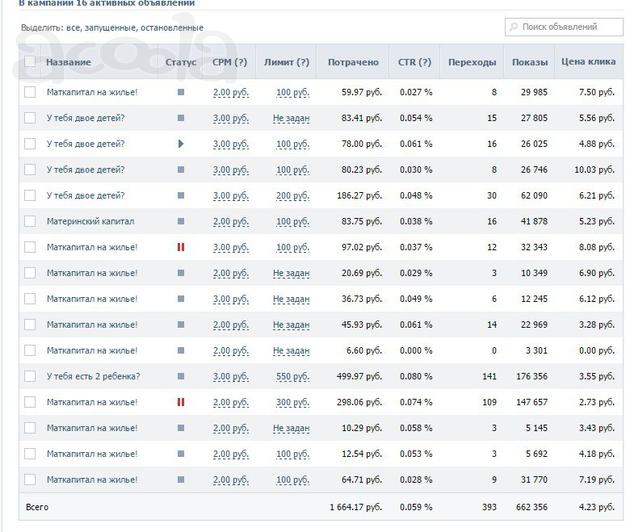The height and width of the screenshot is (532, 626).
Task: Click stopped status icon in 80.23 руб. row
Action: pos(181,170)
